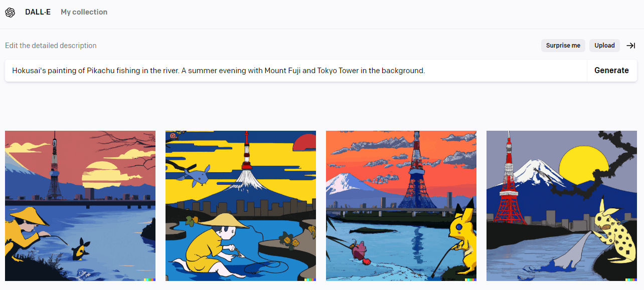Click inside the prompt description field
The height and width of the screenshot is (290, 644).
click(296, 71)
